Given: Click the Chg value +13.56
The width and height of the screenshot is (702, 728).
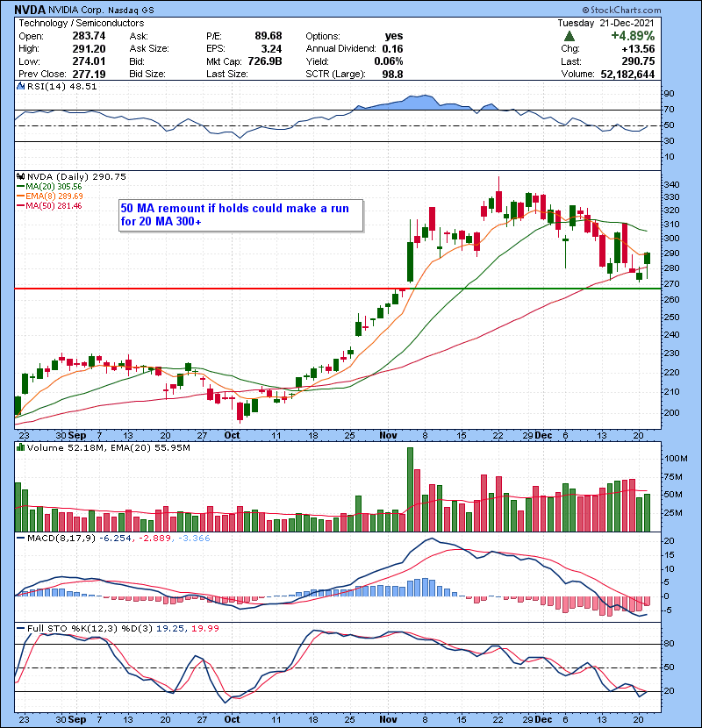Looking at the screenshot, I should pyautogui.click(x=638, y=49).
